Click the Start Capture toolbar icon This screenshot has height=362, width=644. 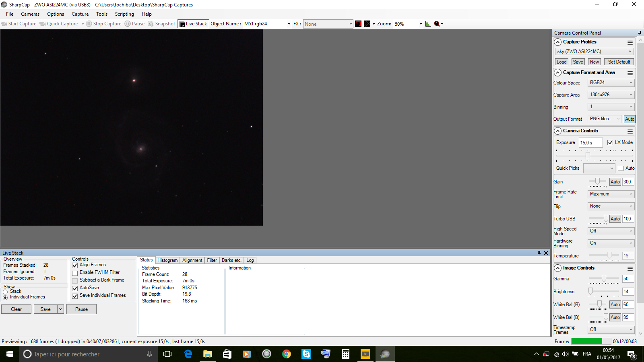(4, 24)
